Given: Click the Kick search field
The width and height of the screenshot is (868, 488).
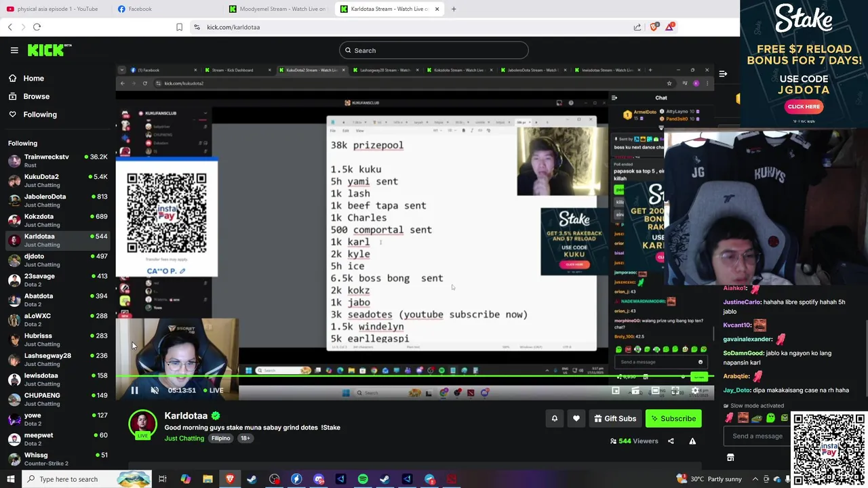Looking at the screenshot, I should [434, 50].
